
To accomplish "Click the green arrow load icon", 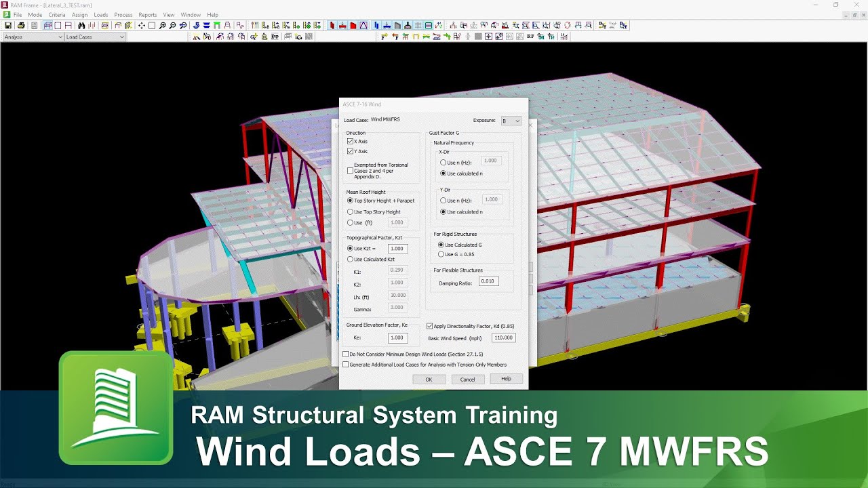I will click(x=447, y=37).
